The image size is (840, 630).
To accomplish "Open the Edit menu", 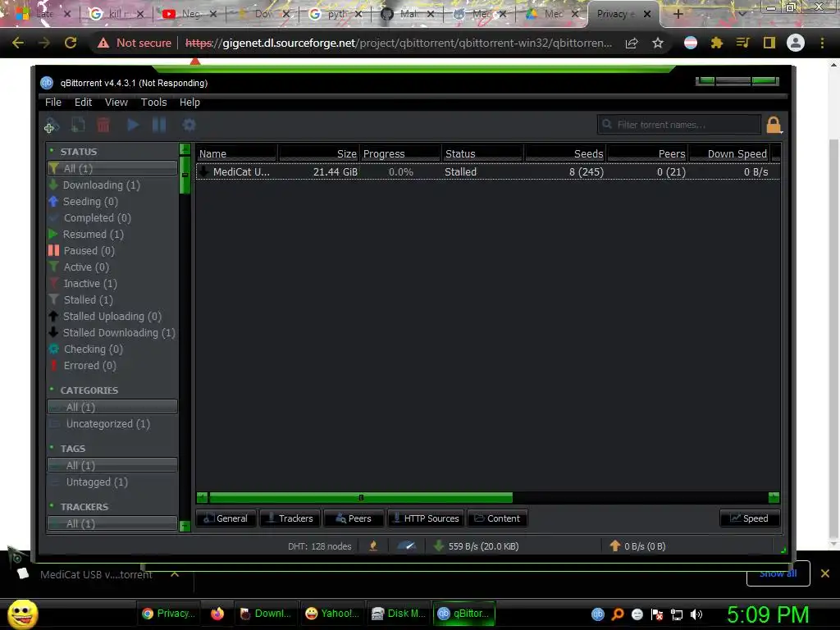I will click(x=83, y=103).
